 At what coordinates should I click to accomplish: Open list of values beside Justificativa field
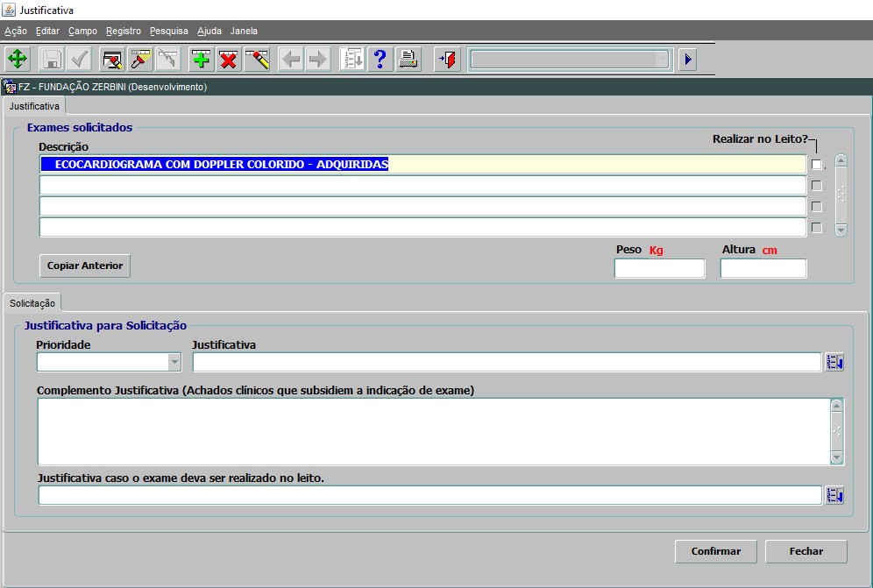point(834,362)
